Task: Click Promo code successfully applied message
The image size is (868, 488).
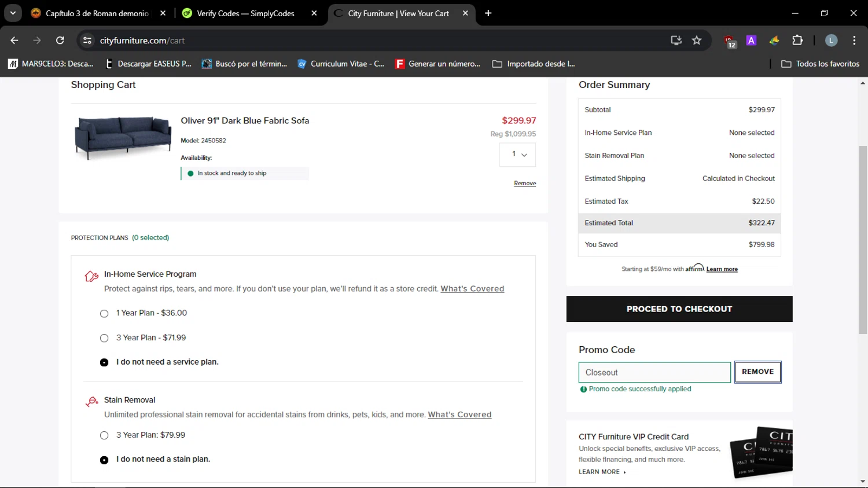Action: [640, 389]
